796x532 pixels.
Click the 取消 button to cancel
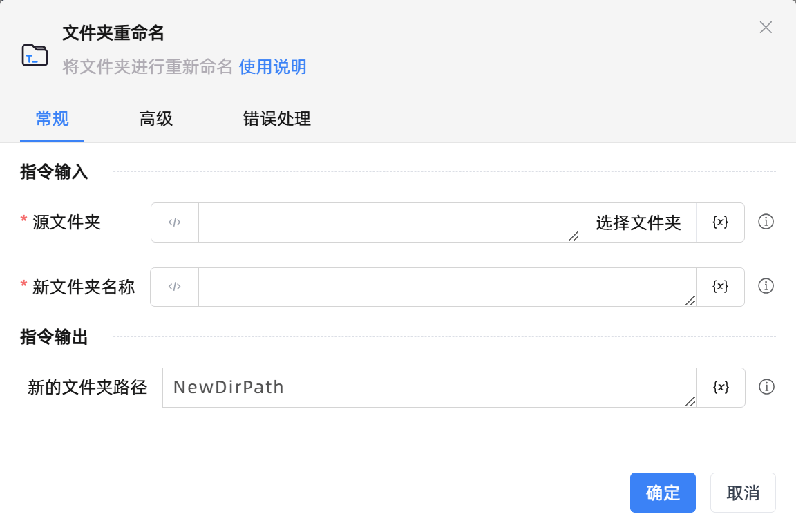[x=743, y=492]
